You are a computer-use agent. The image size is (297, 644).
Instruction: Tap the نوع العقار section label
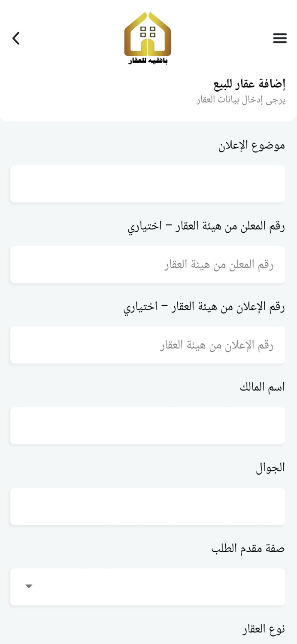tap(264, 629)
